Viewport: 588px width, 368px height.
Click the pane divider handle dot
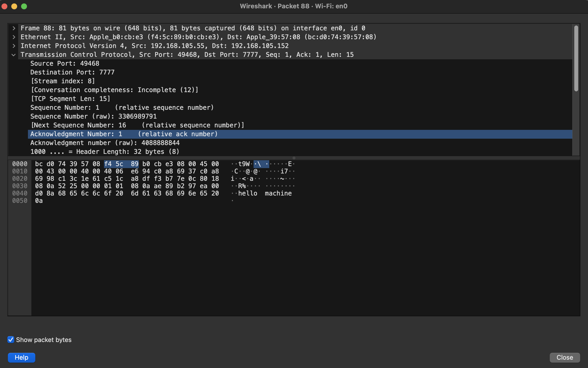294,158
